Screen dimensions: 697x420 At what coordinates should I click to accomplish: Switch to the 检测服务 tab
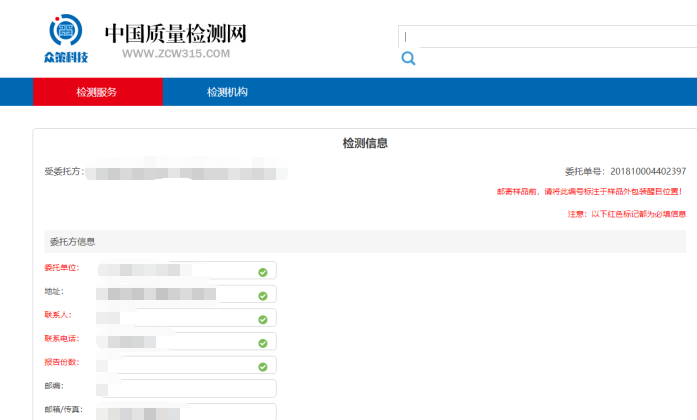click(97, 92)
